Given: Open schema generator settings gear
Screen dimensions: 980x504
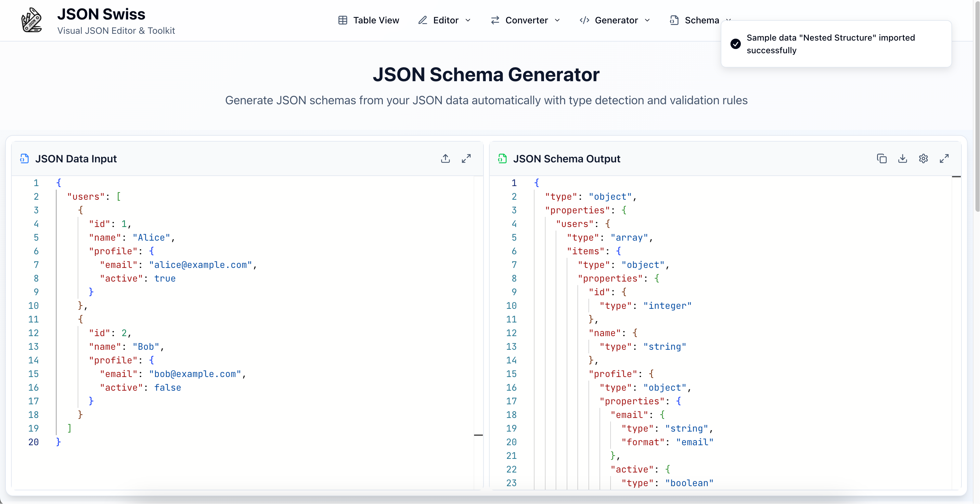Looking at the screenshot, I should pyautogui.click(x=923, y=158).
